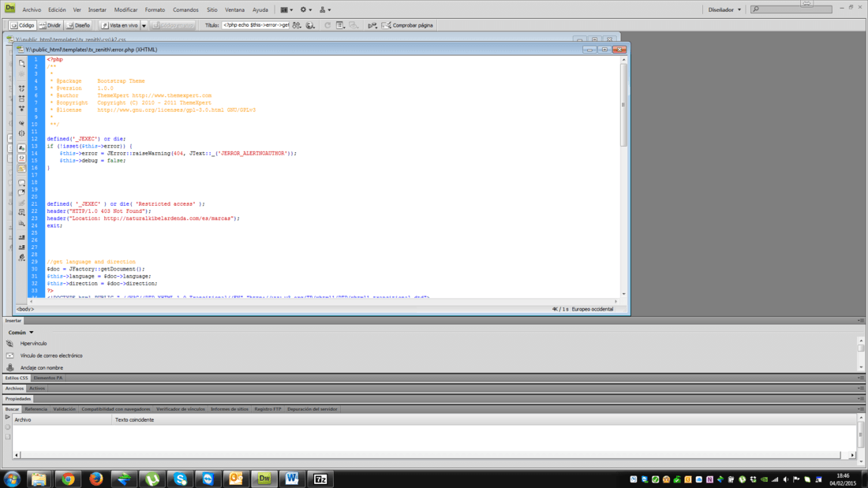This screenshot has width=868, height=488.
Task: Open the layout dropdown in menu bar
Action: tap(286, 9)
